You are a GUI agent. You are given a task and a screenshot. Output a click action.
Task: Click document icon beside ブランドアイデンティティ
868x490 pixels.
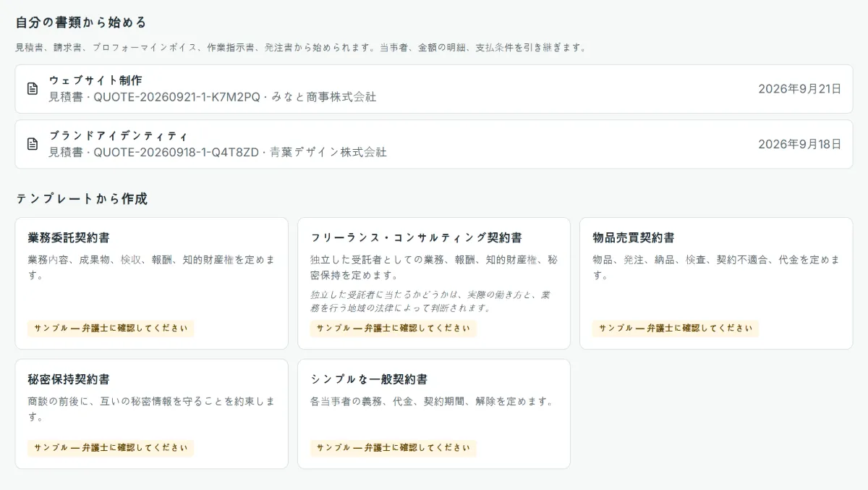click(33, 144)
